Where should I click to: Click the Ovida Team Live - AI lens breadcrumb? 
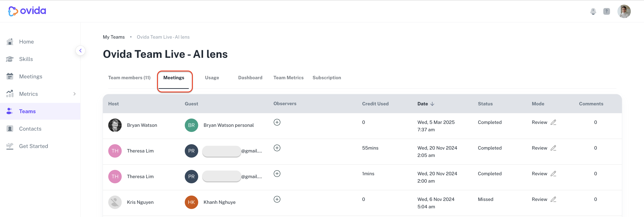(x=163, y=37)
